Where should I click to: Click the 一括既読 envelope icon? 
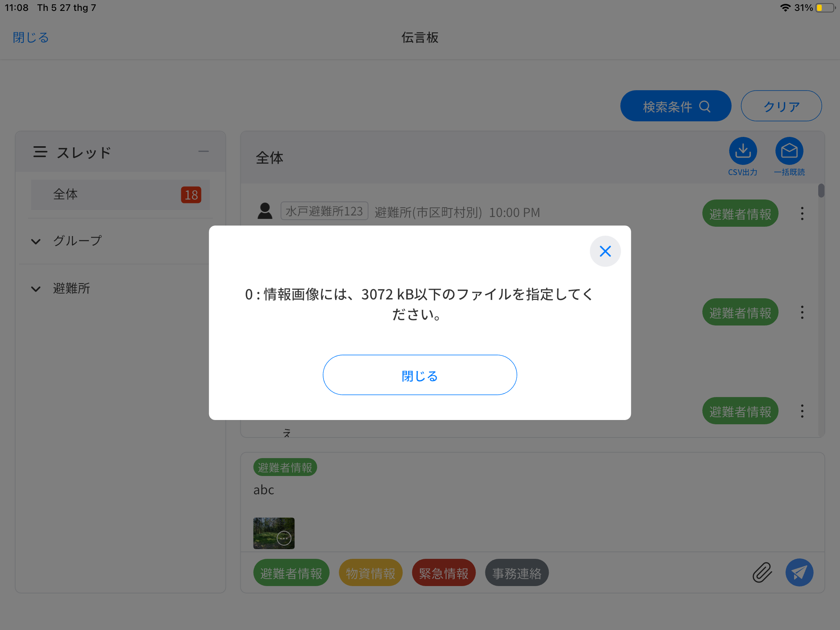tap(789, 151)
